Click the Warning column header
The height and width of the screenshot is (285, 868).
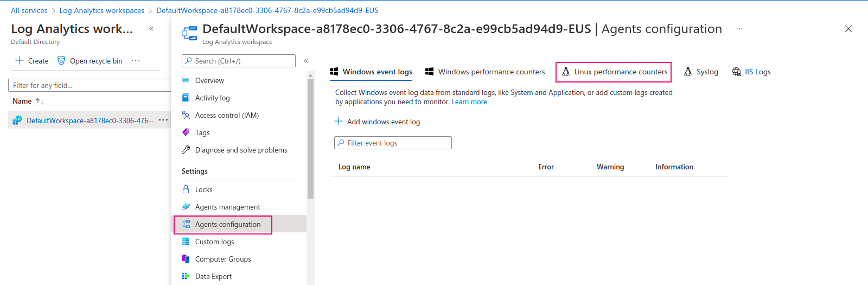(610, 167)
